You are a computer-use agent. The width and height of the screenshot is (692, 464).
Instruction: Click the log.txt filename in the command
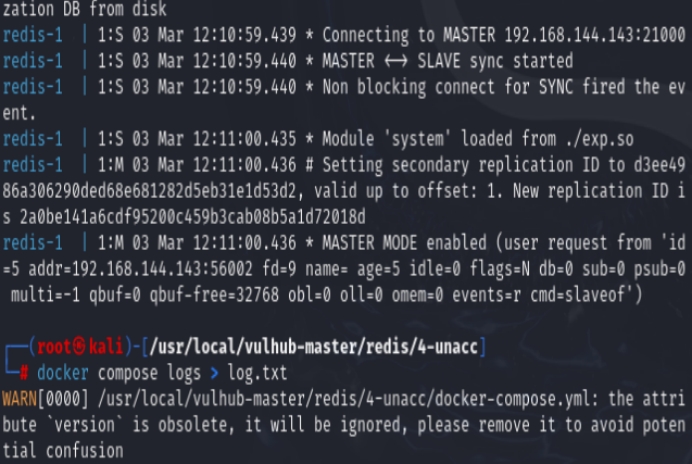pyautogui.click(x=258, y=373)
